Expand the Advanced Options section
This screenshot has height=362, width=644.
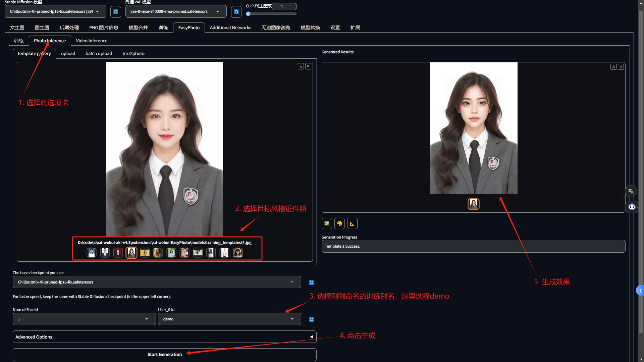pos(164,337)
